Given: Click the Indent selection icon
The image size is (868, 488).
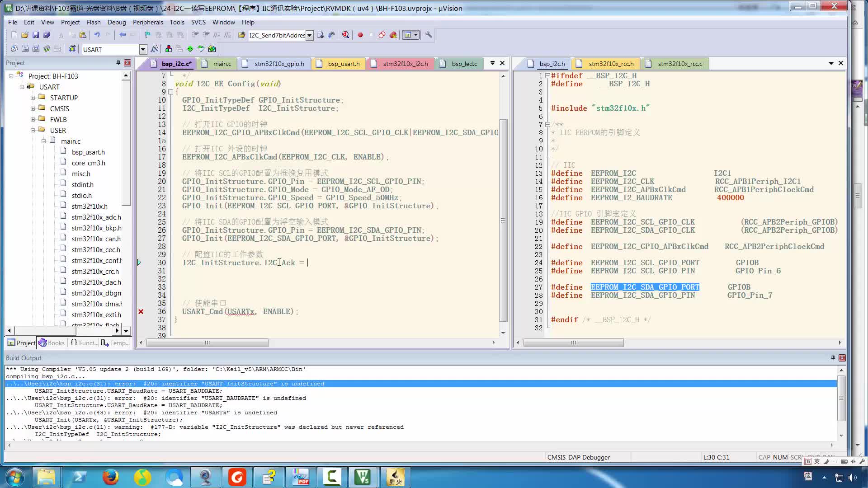Looking at the screenshot, I should [195, 35].
